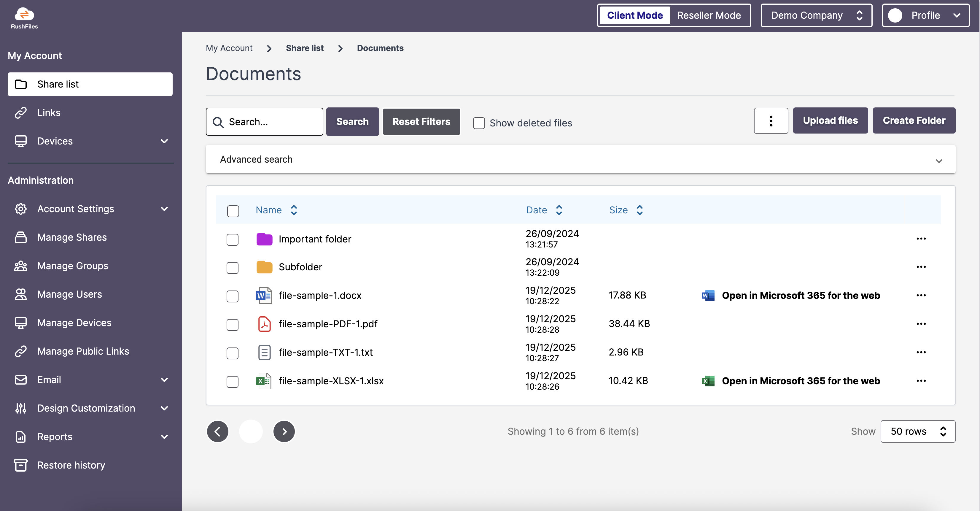Tick the select-all checkbox in header
Screen dimensions: 980x511
pyautogui.click(x=233, y=211)
